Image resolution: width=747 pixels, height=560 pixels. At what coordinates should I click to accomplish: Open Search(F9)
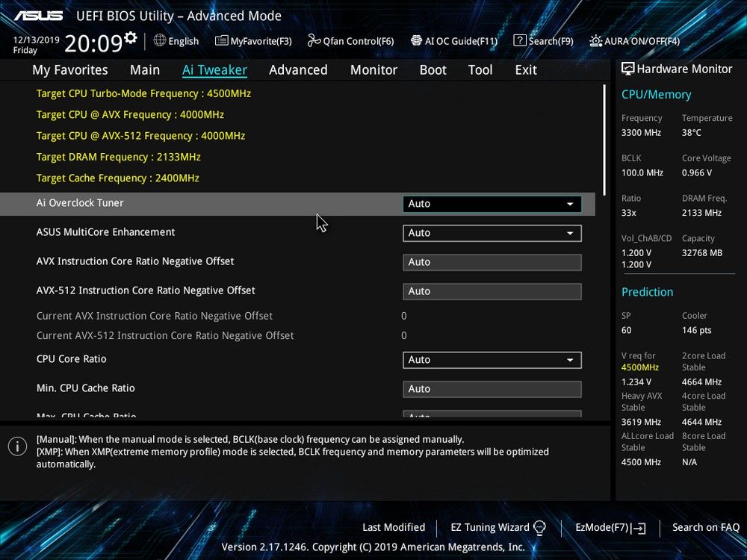tap(544, 41)
